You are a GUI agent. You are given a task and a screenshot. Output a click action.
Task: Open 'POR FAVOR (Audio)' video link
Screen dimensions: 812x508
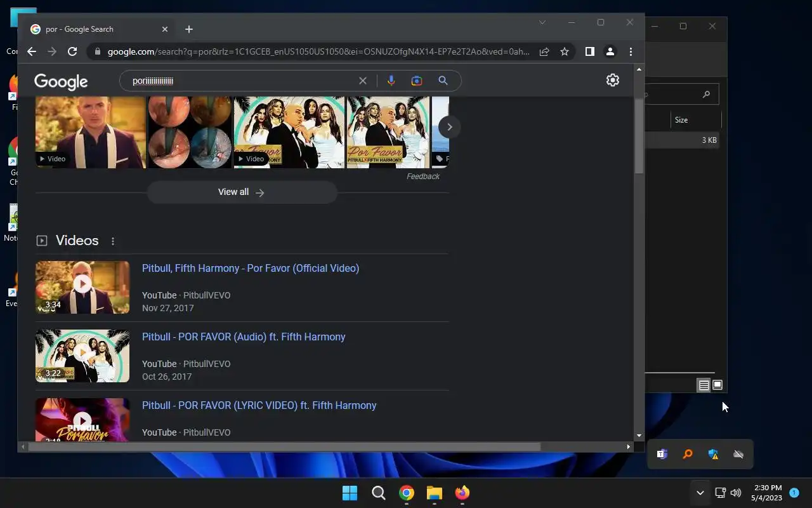click(x=244, y=337)
